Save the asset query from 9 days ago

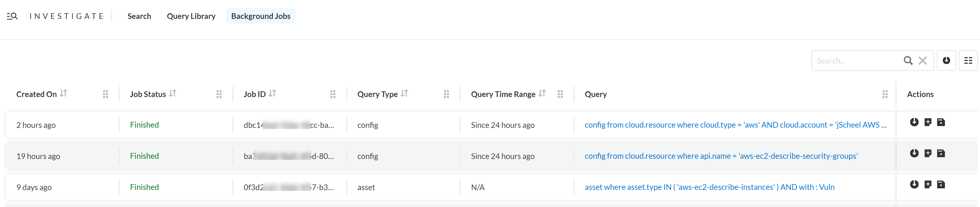click(x=941, y=184)
